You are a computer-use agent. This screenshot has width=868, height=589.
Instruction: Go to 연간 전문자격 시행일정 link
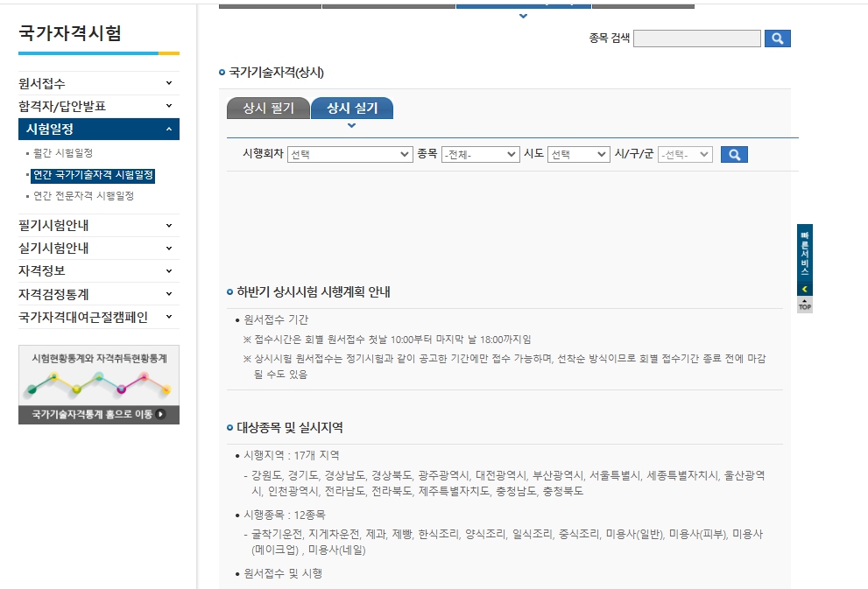(x=83, y=196)
